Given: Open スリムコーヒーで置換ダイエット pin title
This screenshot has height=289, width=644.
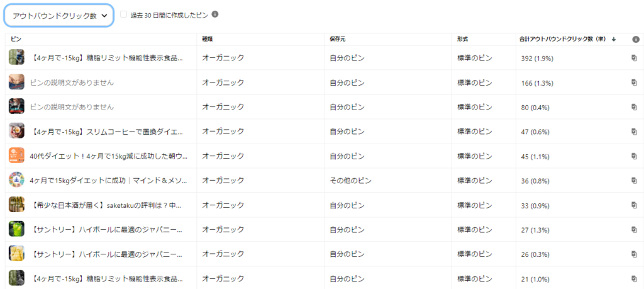Looking at the screenshot, I should [x=106, y=132].
